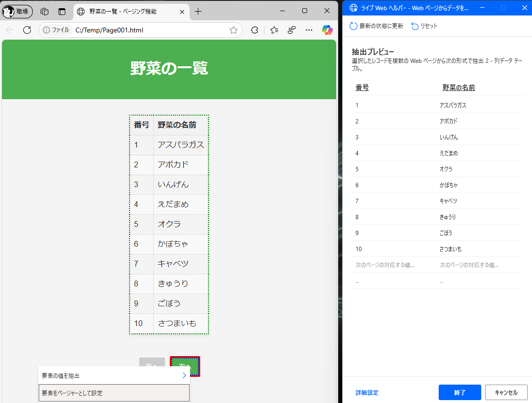Click the browser back arrow
The image size is (532, 403).
tap(10, 30)
